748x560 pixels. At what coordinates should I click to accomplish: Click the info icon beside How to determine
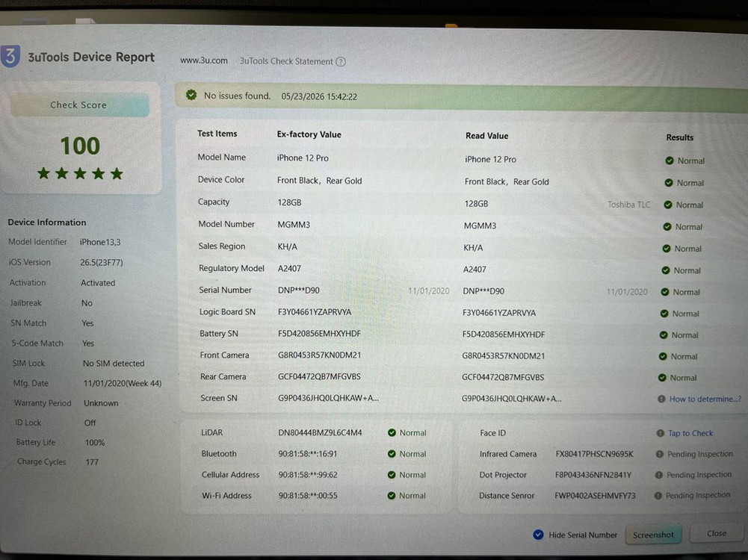[x=661, y=399]
